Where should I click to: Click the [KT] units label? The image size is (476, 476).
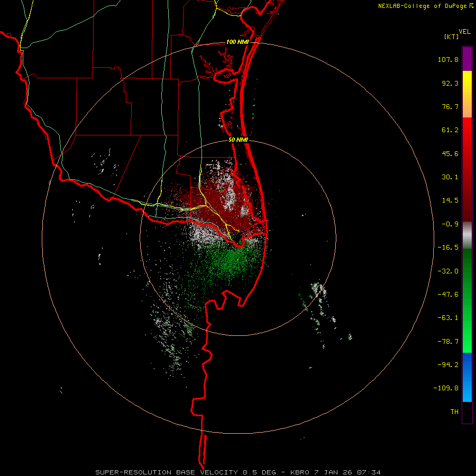point(452,36)
